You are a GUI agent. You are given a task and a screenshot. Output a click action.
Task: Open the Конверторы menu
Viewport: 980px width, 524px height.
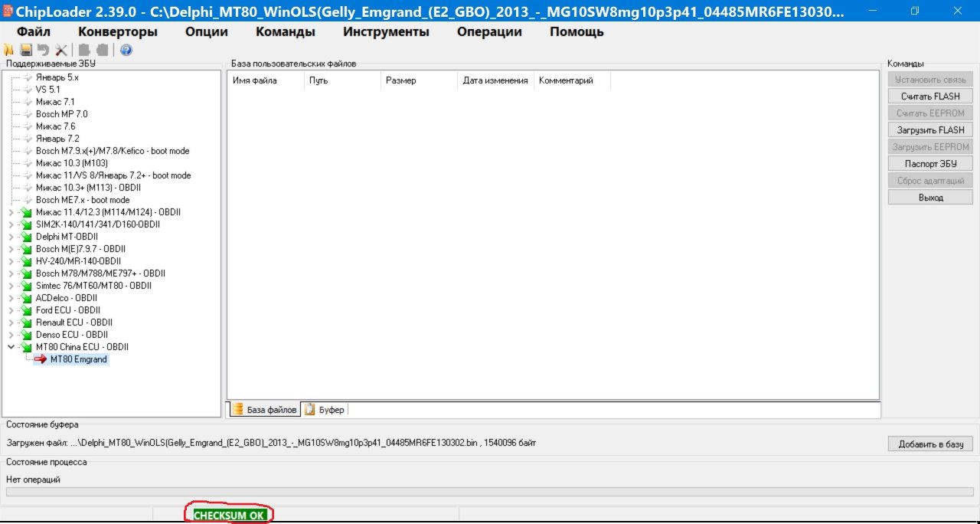click(x=118, y=31)
